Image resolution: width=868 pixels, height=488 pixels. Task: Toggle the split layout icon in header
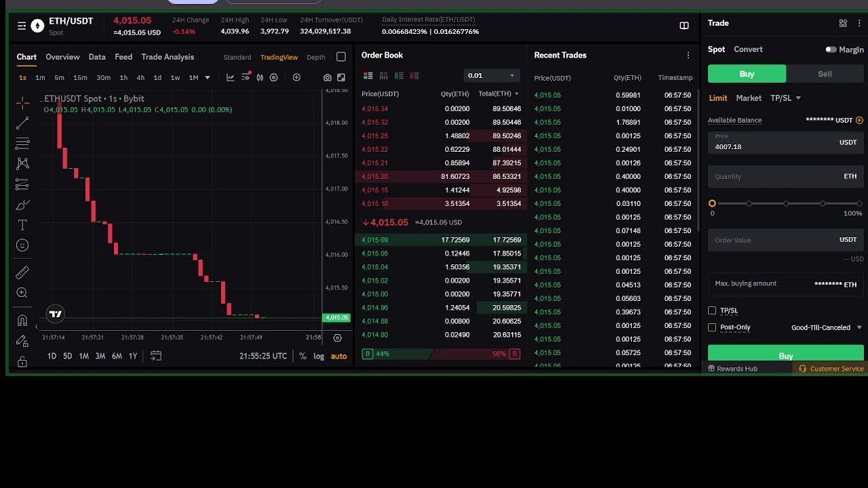(684, 26)
